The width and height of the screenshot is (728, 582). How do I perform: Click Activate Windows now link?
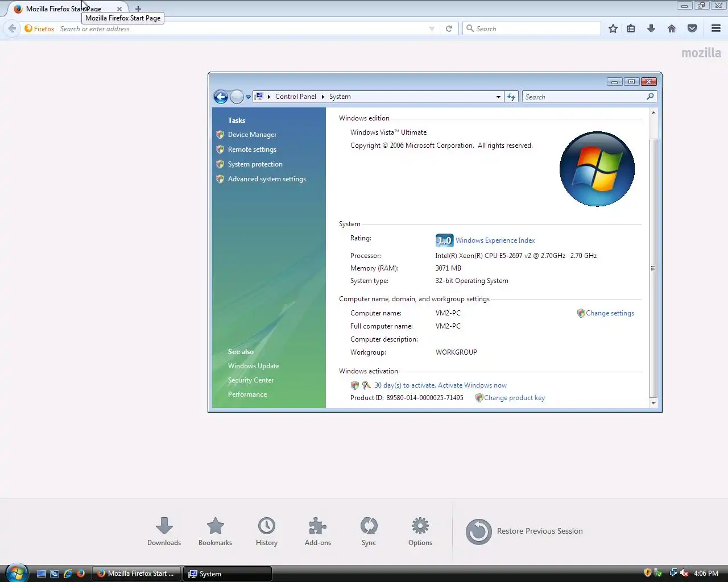point(472,385)
